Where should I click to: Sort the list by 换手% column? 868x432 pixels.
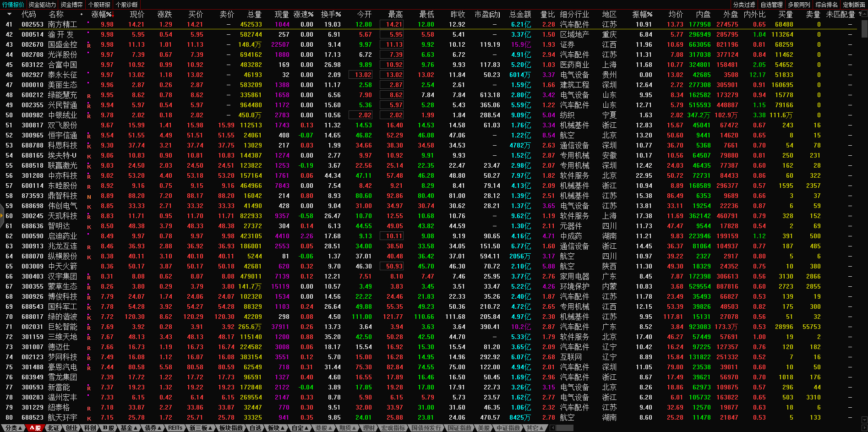coord(331,14)
